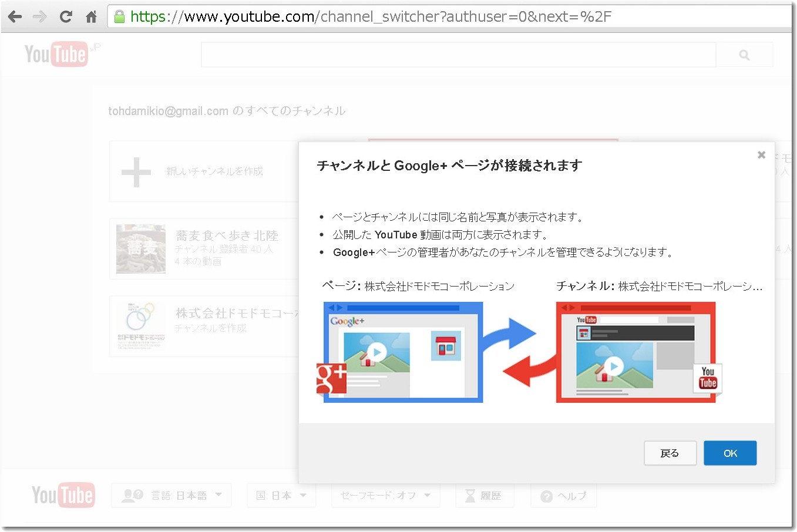Click the ヘルプ question mark icon
This screenshot has height=532, width=797.
point(547,495)
